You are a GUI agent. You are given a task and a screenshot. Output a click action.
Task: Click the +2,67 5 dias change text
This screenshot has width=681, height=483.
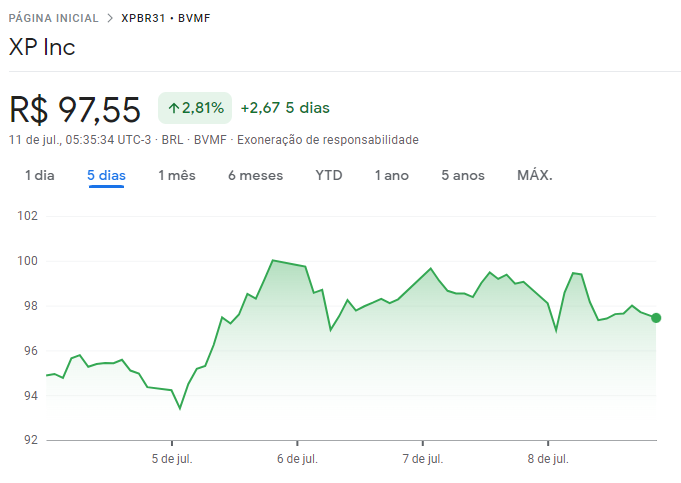285,108
